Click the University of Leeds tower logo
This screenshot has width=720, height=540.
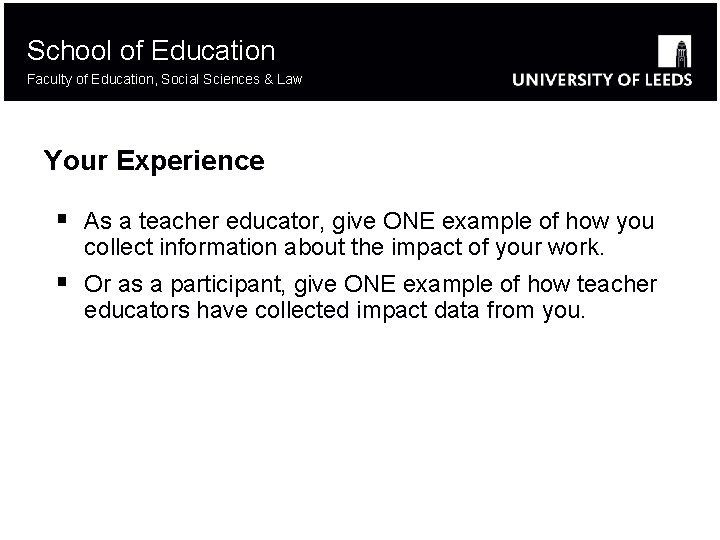pos(675,51)
